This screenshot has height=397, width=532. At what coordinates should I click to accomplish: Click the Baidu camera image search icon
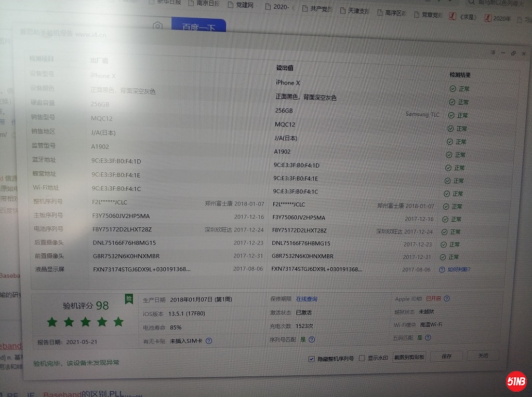click(x=158, y=26)
